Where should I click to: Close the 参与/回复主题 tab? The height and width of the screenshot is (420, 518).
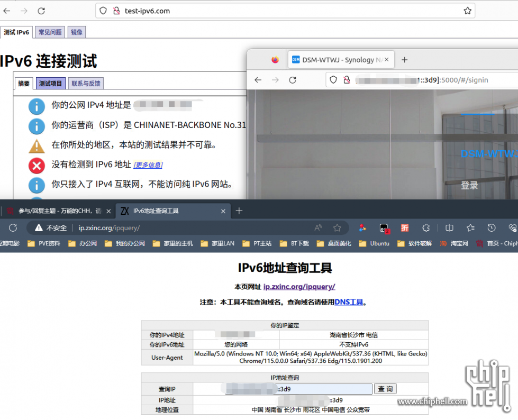pyautogui.click(x=108, y=211)
